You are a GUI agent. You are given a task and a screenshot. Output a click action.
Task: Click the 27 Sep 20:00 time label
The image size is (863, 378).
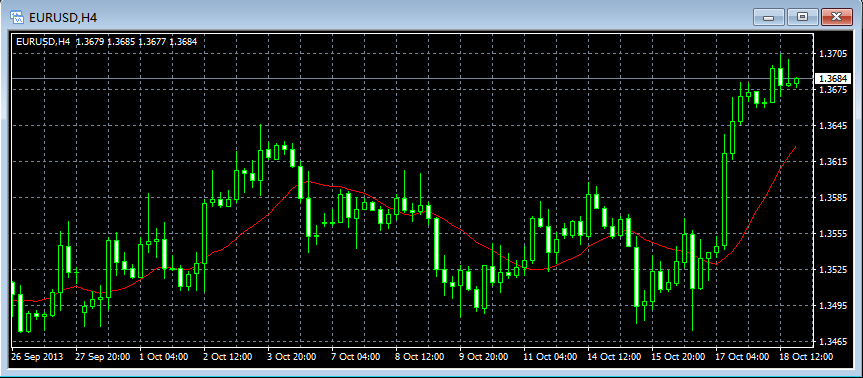(103, 357)
